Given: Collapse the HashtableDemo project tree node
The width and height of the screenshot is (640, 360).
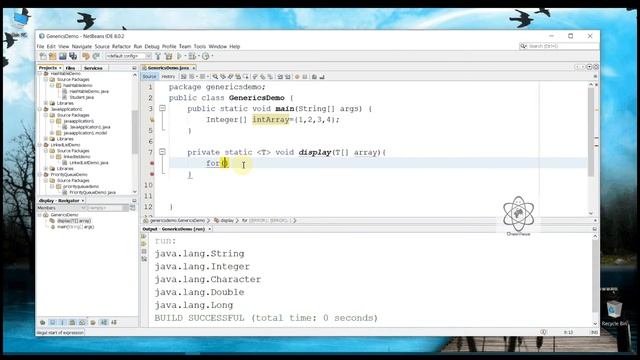Looking at the screenshot, I should [x=40, y=73].
